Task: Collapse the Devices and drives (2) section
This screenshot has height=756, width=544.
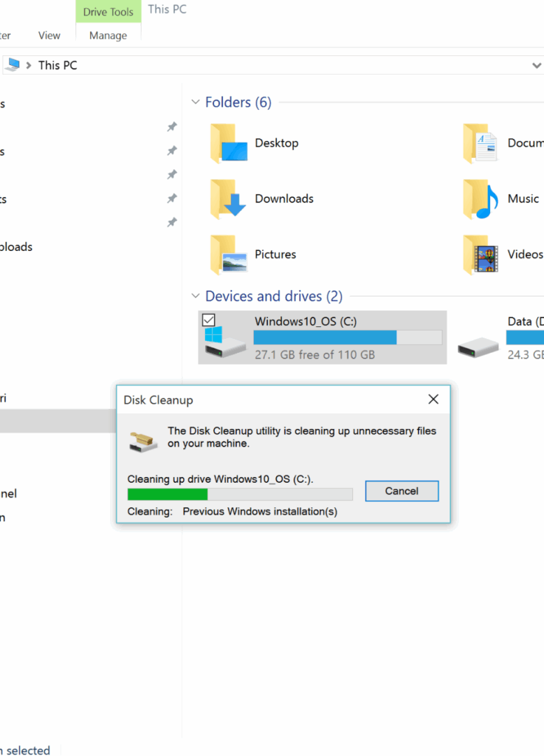Action: pos(195,295)
